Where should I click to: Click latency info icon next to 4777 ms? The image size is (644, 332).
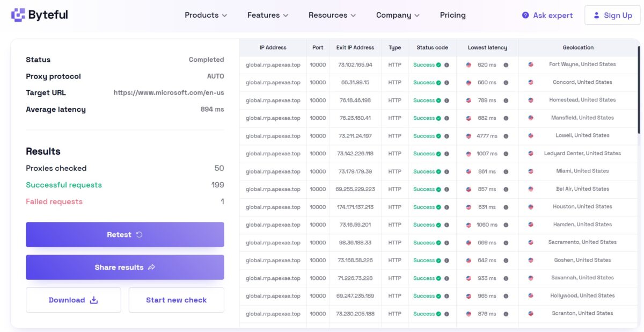coord(506,136)
